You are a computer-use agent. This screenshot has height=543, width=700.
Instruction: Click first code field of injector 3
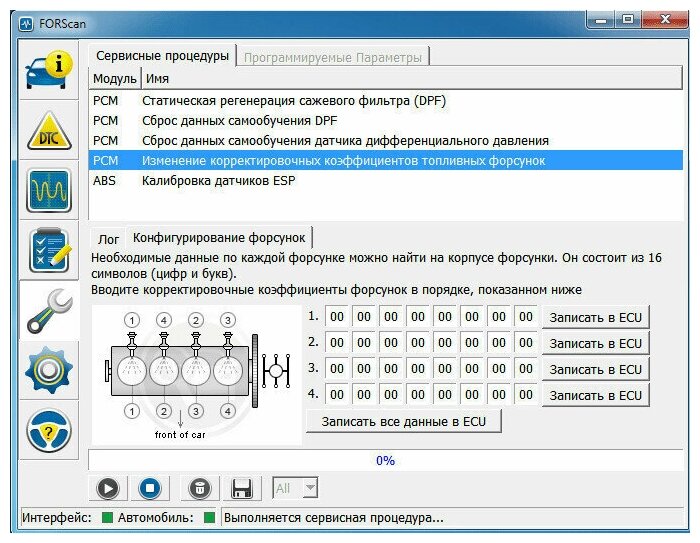coord(337,369)
